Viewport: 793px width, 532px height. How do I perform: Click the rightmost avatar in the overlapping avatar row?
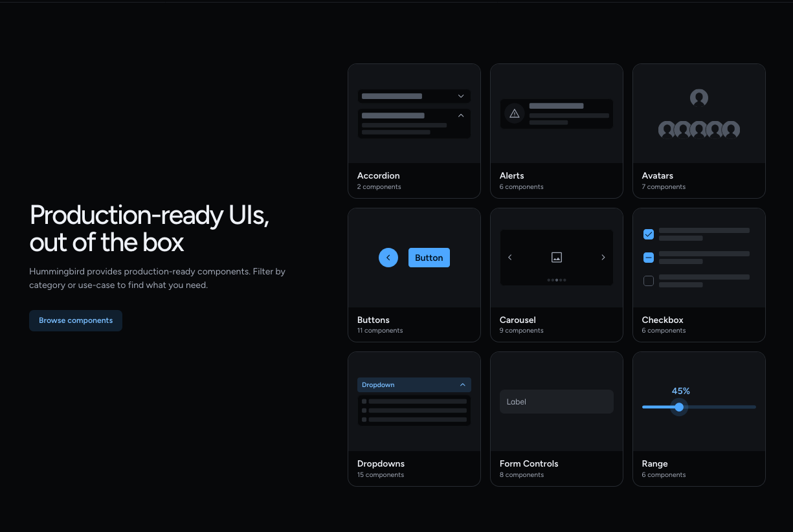(x=731, y=129)
